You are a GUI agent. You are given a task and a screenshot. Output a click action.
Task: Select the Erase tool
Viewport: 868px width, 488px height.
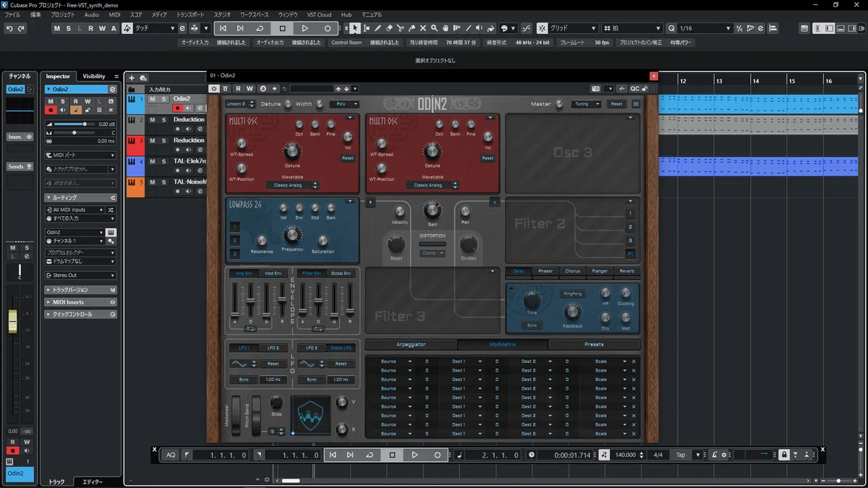pos(389,28)
